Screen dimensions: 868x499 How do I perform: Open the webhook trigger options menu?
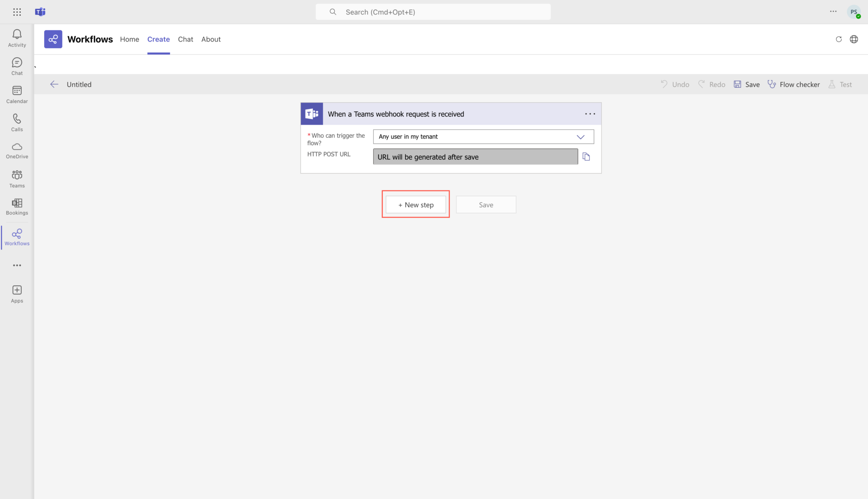pyautogui.click(x=590, y=114)
